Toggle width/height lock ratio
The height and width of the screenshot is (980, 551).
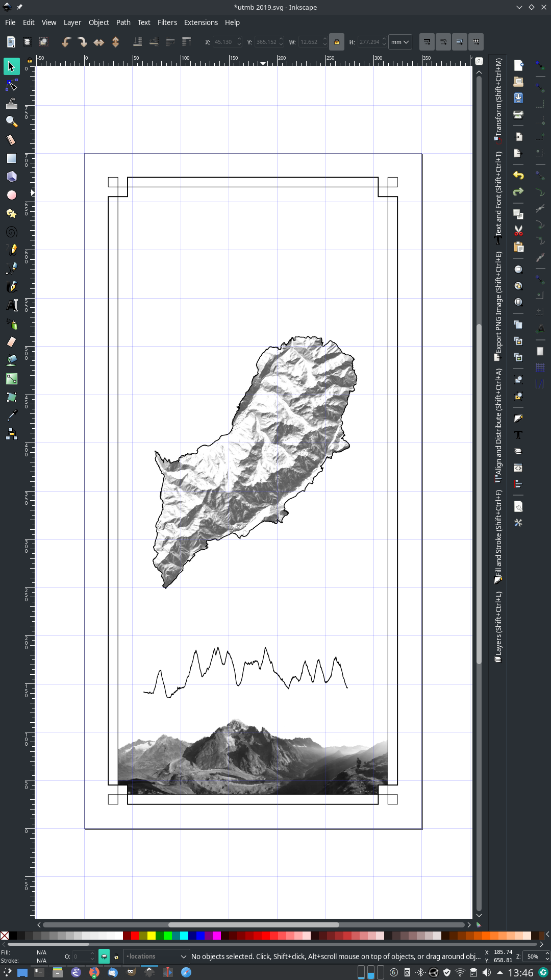coord(337,42)
